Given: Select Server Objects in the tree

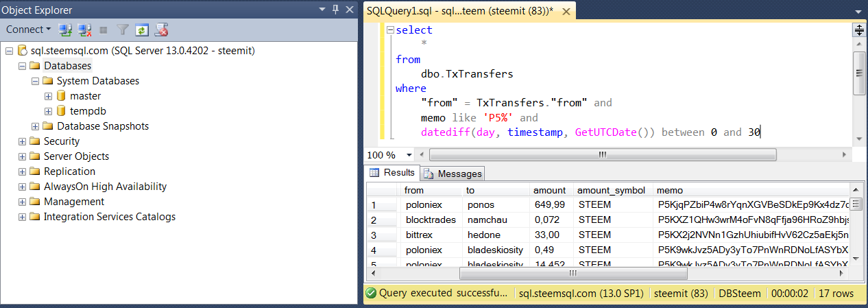Looking at the screenshot, I should [76, 156].
